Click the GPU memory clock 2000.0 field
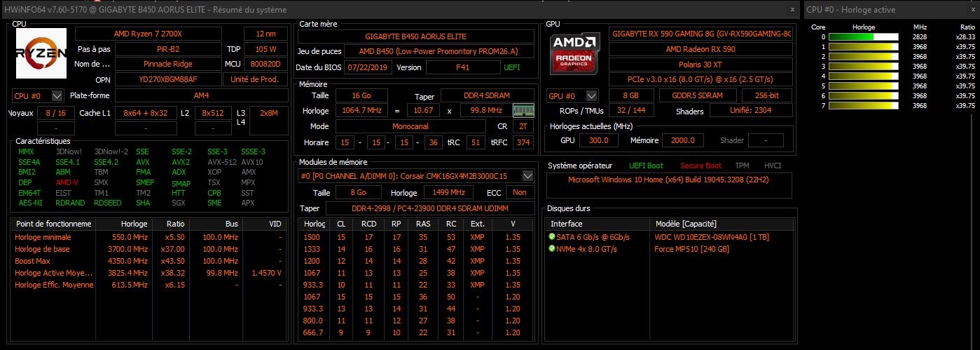 [683, 140]
